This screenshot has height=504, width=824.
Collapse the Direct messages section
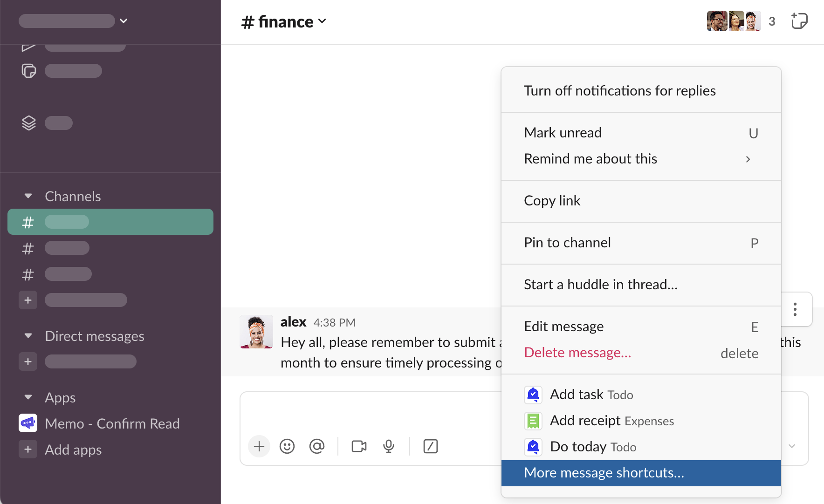[28, 336]
